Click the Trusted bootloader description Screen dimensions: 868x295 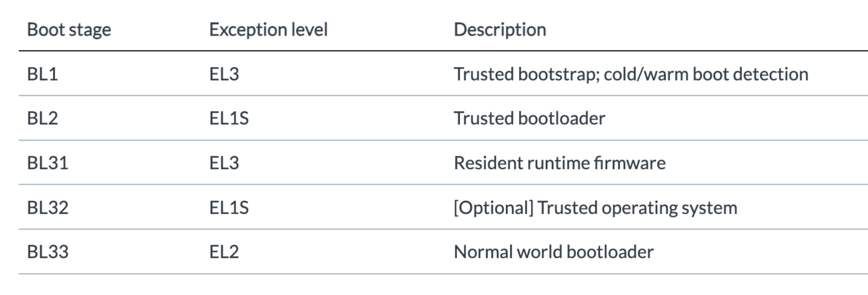[x=529, y=118]
